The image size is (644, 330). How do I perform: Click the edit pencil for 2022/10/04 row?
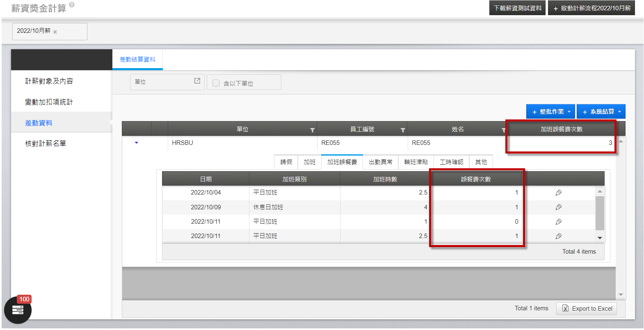pos(558,192)
